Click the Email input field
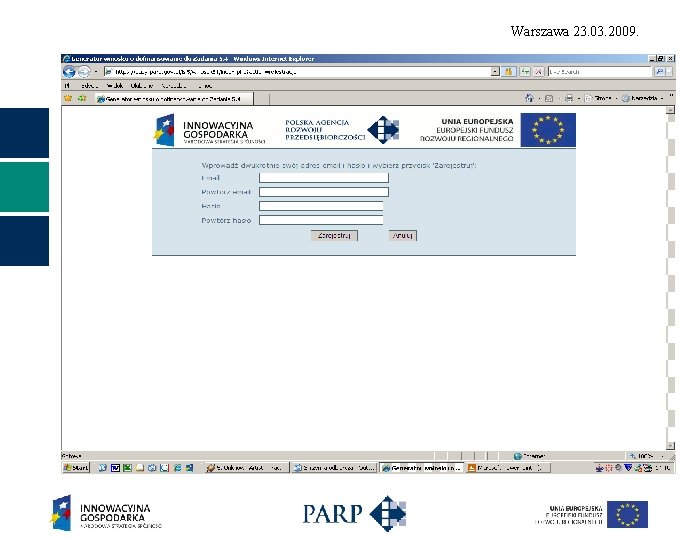The width and height of the screenshot is (700, 539). (x=324, y=178)
